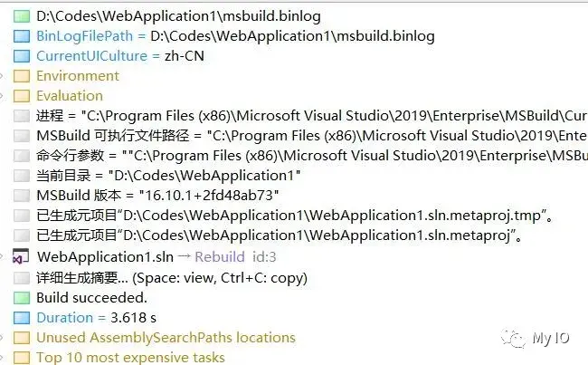Viewport: 588px width, 365px height.
Task: Click the blue property icon beside BinLogFilePath
Action: pyautogui.click(x=22, y=36)
